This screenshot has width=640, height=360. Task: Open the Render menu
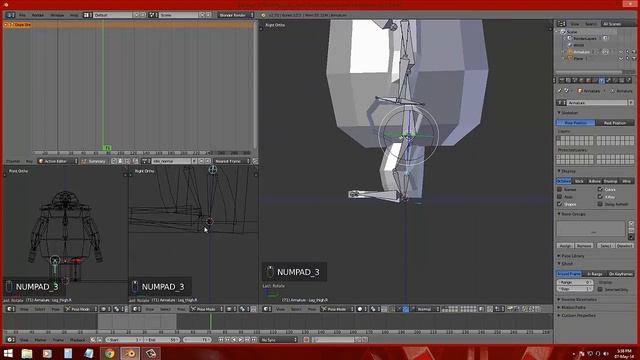click(38, 15)
